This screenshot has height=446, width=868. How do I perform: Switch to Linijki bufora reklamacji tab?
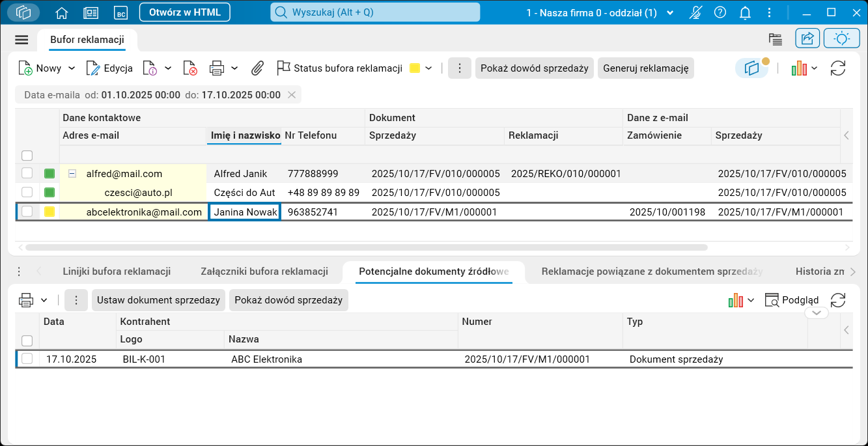[117, 272]
